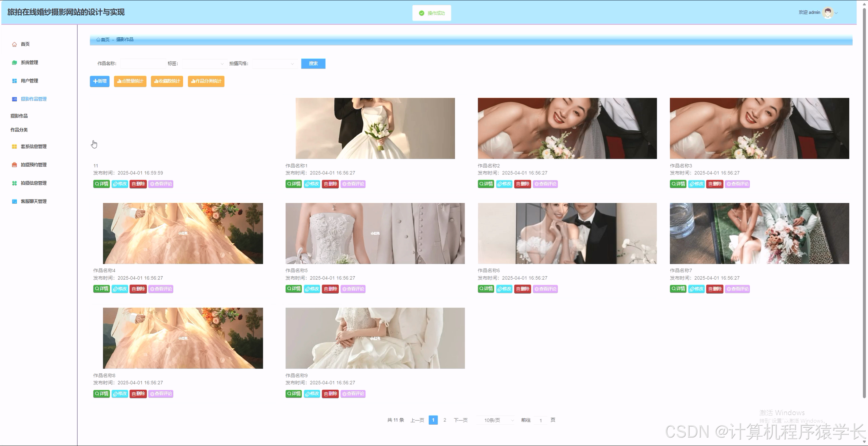Open 点赞量统计 chart
Screen dimensions: 868x446
click(130, 81)
